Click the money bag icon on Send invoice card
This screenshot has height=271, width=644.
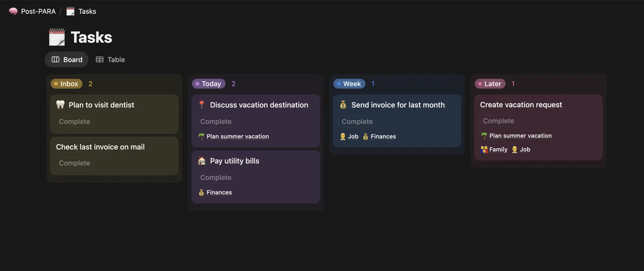pos(343,105)
